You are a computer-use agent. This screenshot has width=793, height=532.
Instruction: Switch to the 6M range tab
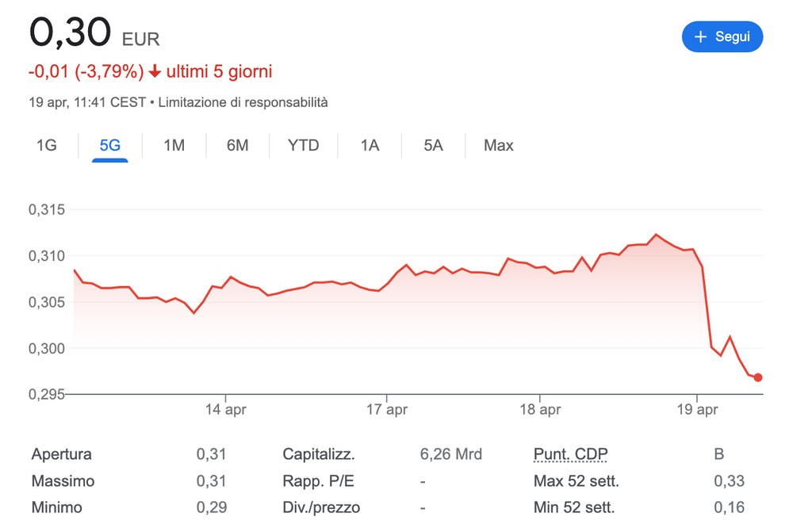click(x=237, y=146)
